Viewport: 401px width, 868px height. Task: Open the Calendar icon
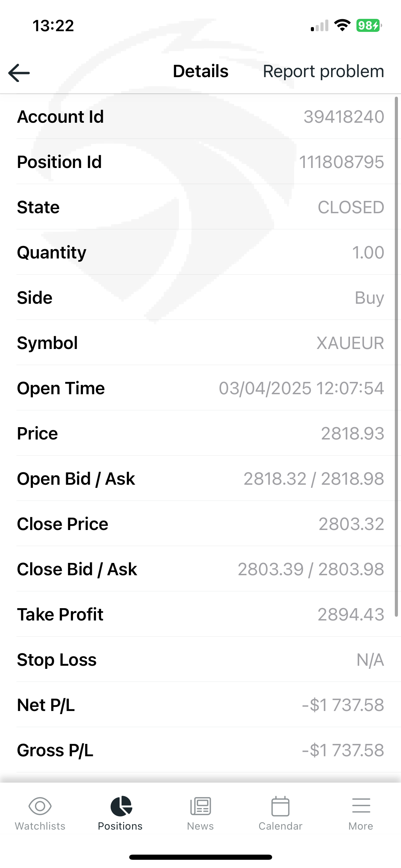coord(280,806)
